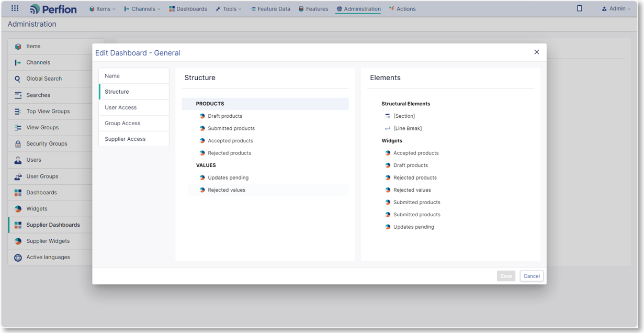Click the Users person icon
The image size is (644, 333).
[18, 160]
